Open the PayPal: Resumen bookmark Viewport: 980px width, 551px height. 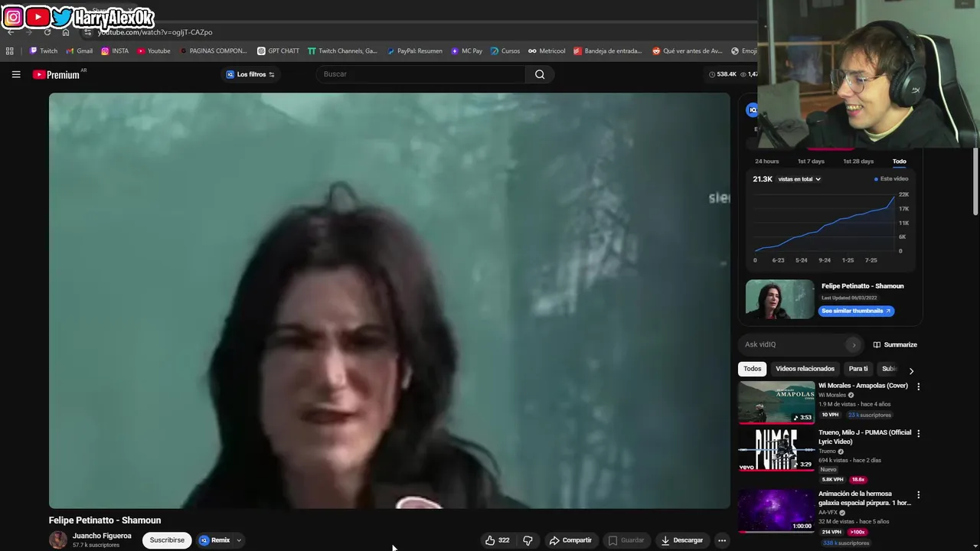pos(414,51)
